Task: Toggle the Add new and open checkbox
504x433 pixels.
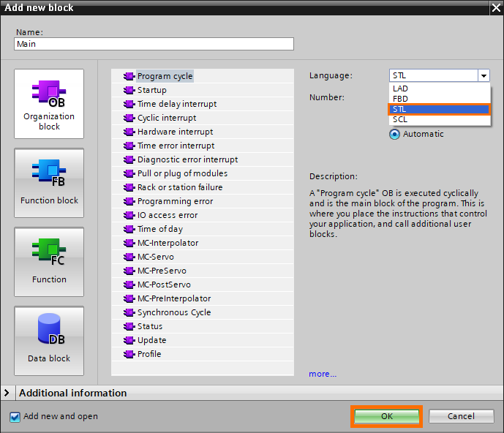Action: pos(15,417)
